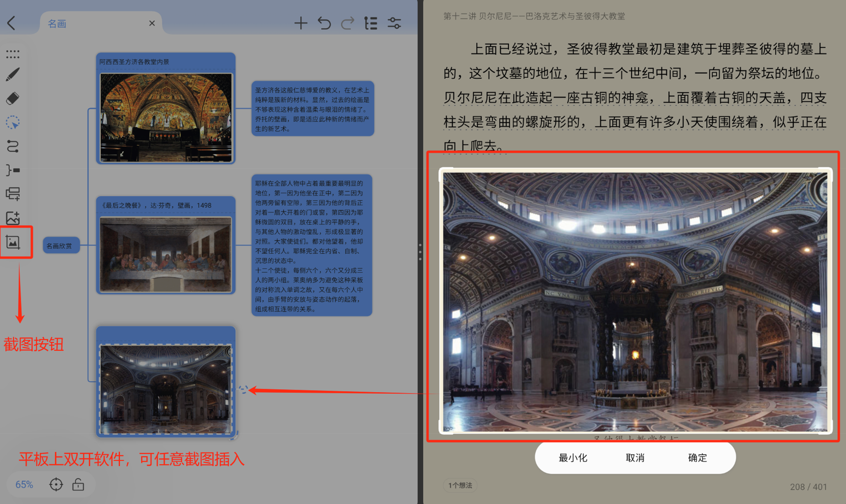Expand the dotted grip toolbar handle

click(x=13, y=54)
